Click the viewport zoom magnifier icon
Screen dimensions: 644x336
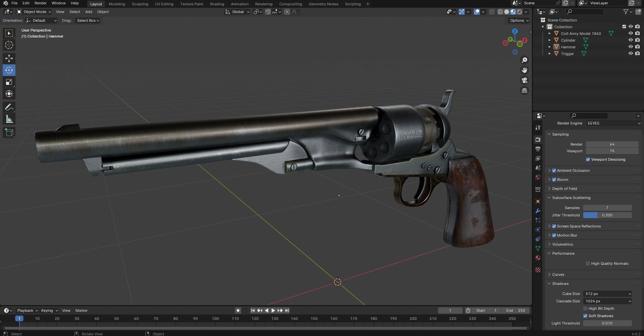click(524, 60)
